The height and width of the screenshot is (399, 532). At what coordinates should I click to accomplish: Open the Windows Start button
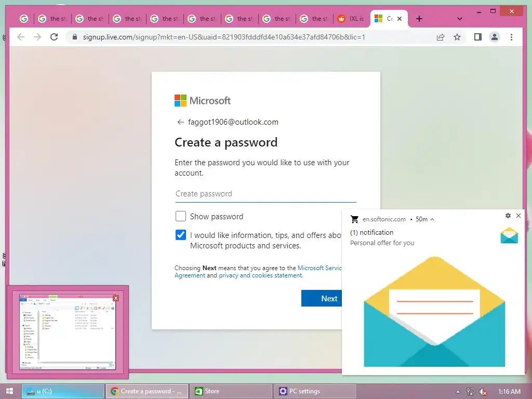point(9,391)
